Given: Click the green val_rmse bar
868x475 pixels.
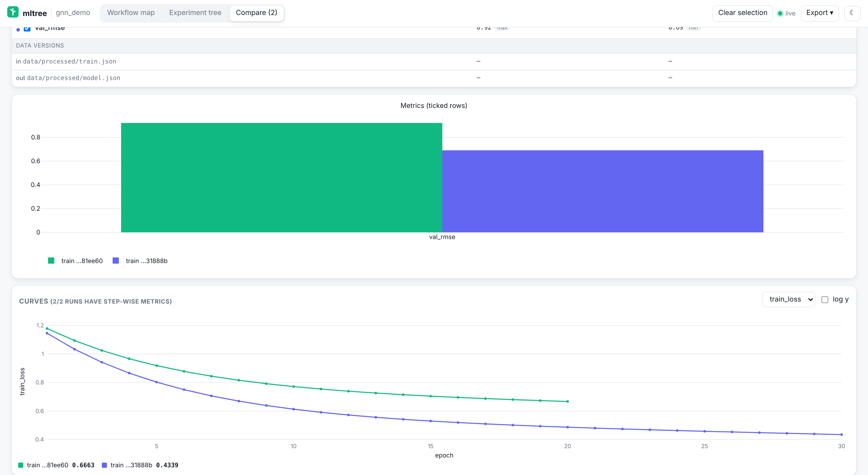Looking at the screenshot, I should [281, 177].
